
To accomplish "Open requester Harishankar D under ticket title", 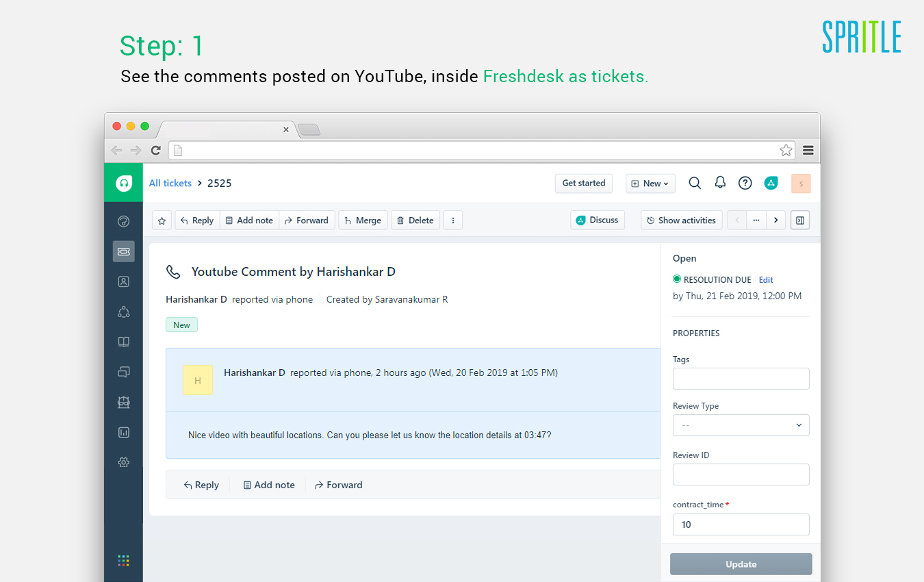I will (x=196, y=299).
